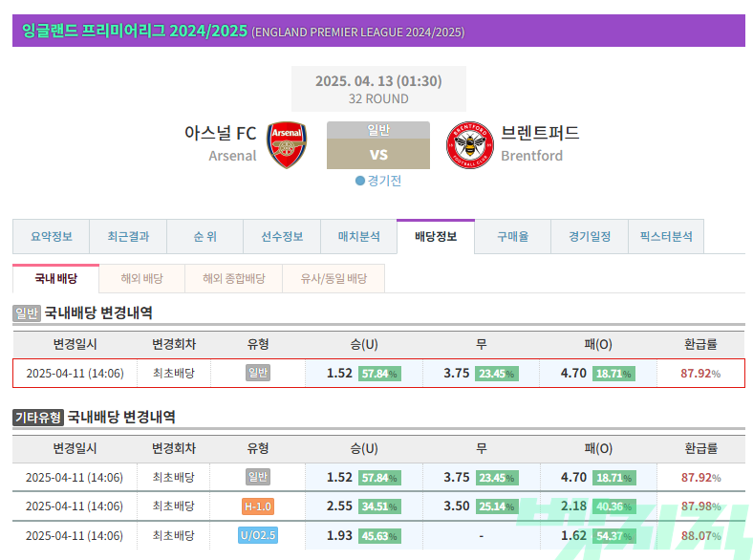Click the 57.84% bar in the red-outlined row
Viewport: 753px width, 560px height.
(x=379, y=374)
